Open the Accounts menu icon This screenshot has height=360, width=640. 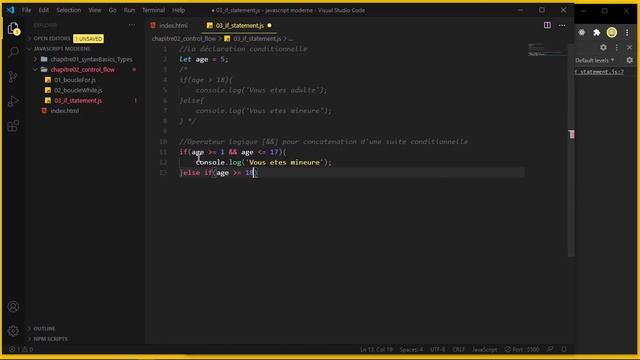(x=13, y=307)
